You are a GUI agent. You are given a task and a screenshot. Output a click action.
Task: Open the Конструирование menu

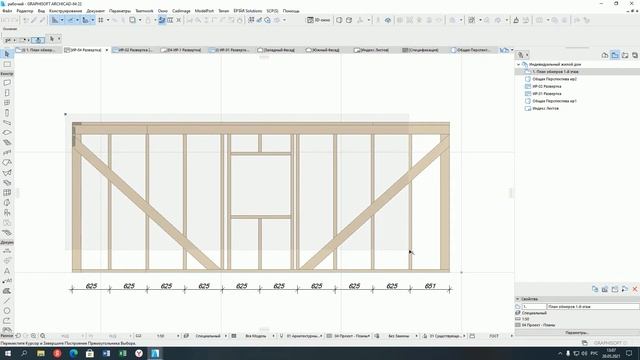point(65,11)
